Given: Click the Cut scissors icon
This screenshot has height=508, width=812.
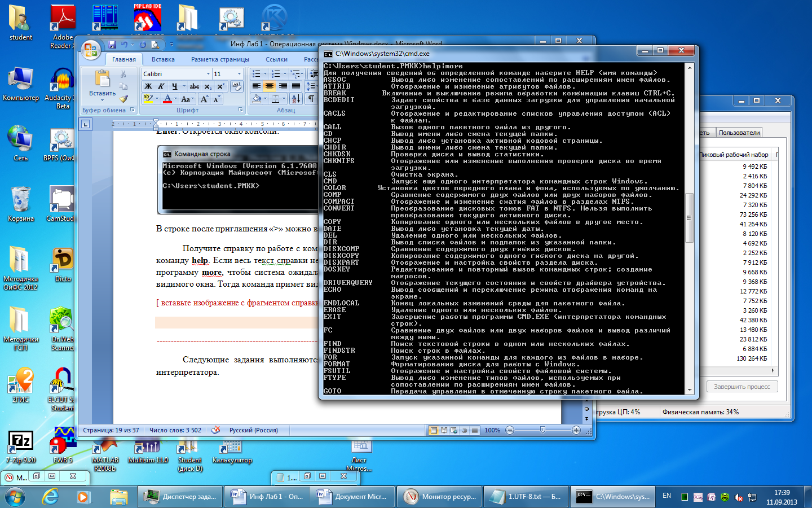Looking at the screenshot, I should click(x=123, y=75).
